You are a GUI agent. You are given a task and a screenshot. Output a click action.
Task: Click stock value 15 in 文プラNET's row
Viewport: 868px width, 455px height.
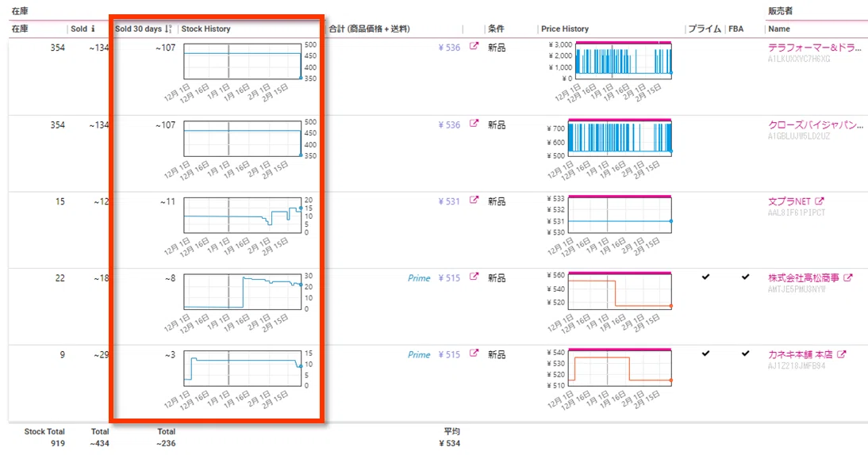(x=60, y=201)
